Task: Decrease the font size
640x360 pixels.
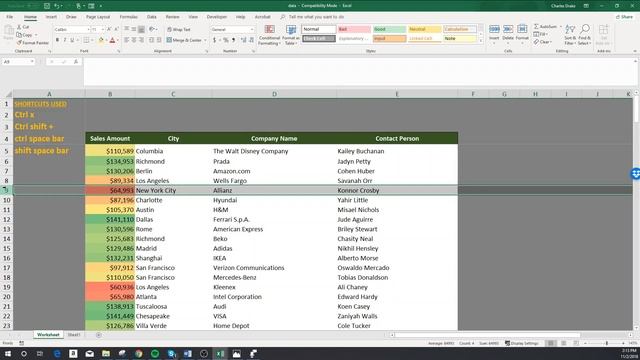Action: [116, 29]
